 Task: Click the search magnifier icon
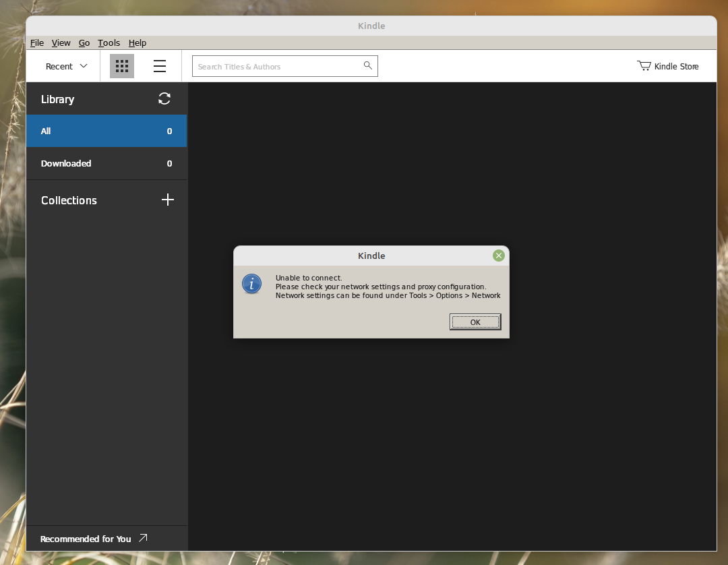(368, 65)
